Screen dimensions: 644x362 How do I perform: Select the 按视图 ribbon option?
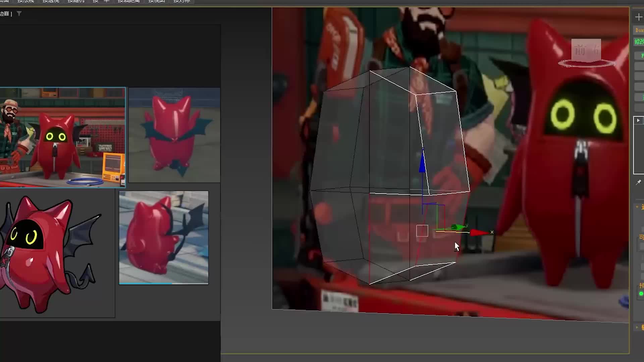click(157, 1)
